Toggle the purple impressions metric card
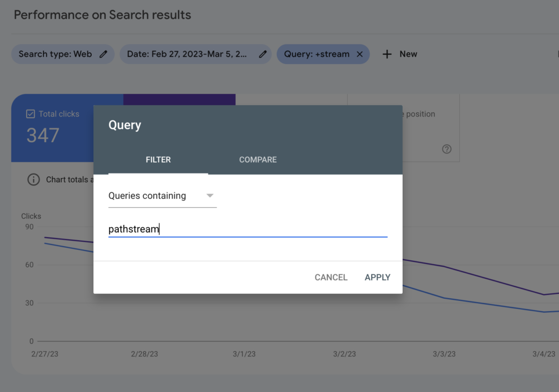This screenshot has width=559, height=392. pos(179,99)
